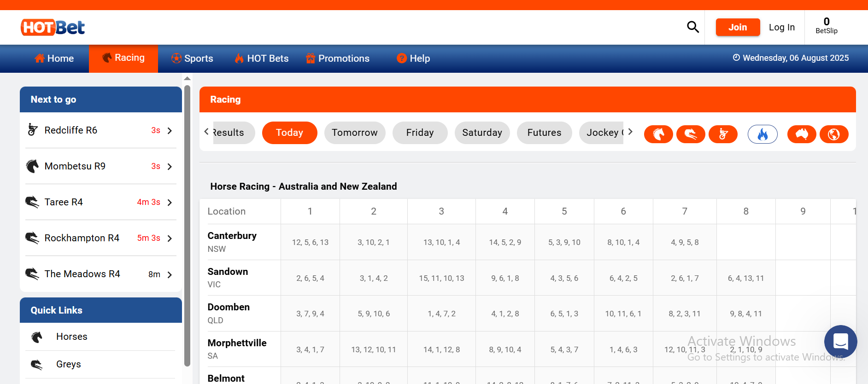
Task: Expand Redcliffe R6 chevron arrow
Action: click(170, 130)
